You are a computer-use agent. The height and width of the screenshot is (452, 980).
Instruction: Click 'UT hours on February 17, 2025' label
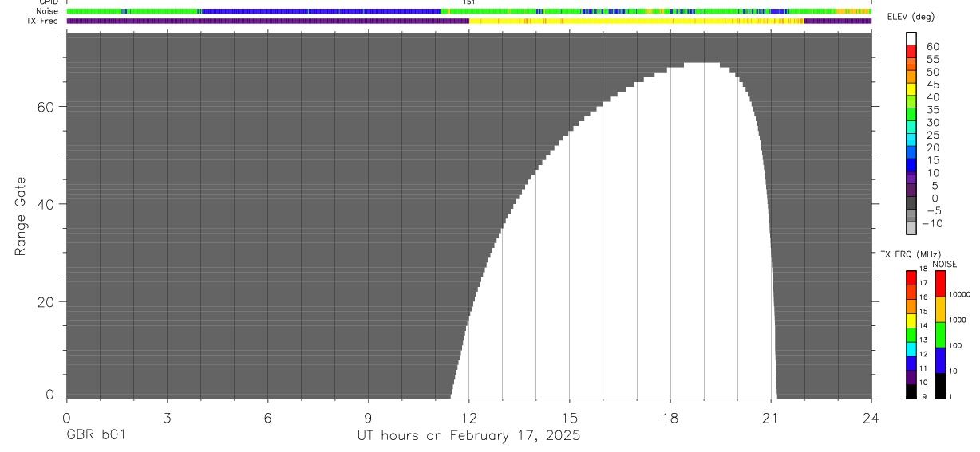coord(468,436)
